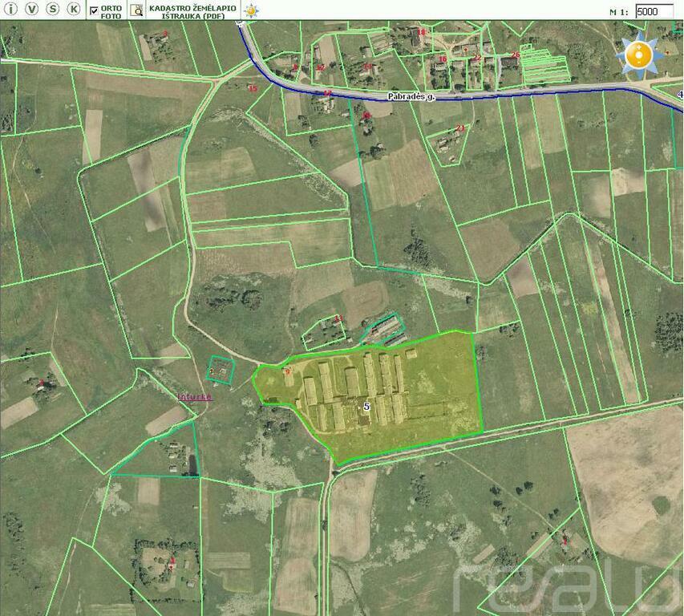Select the highlighted yellow parcel number 5
Image resolution: width=684 pixels, height=616 pixels.
coord(366,407)
